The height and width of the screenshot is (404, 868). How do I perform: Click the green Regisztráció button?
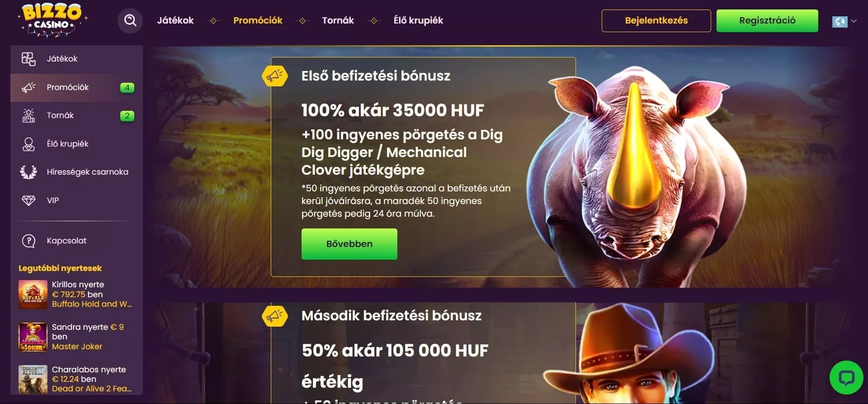click(x=767, y=21)
